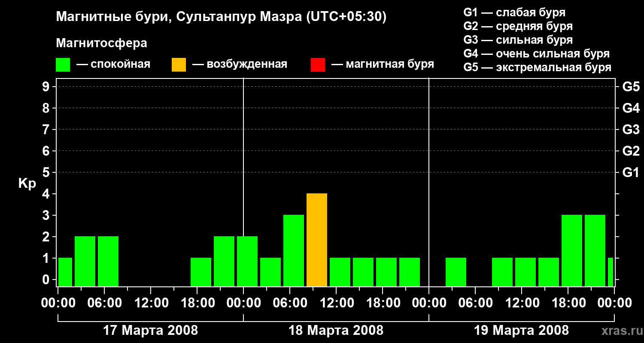Viewport: 644px width, 343px height.
Task: Select the orange Kp 4 bar on 18 Марта
Action: point(317,240)
